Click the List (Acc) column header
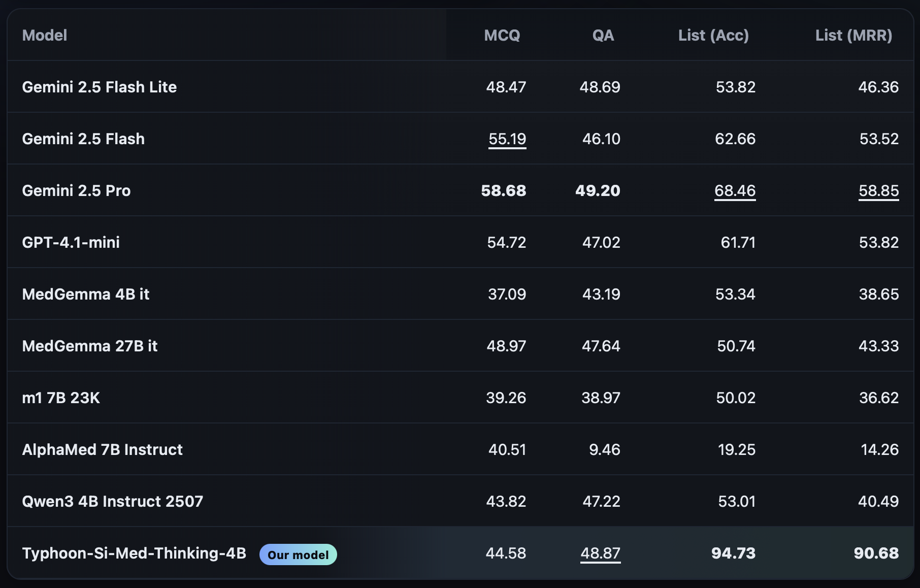Viewport: 920px width, 588px height. (713, 36)
